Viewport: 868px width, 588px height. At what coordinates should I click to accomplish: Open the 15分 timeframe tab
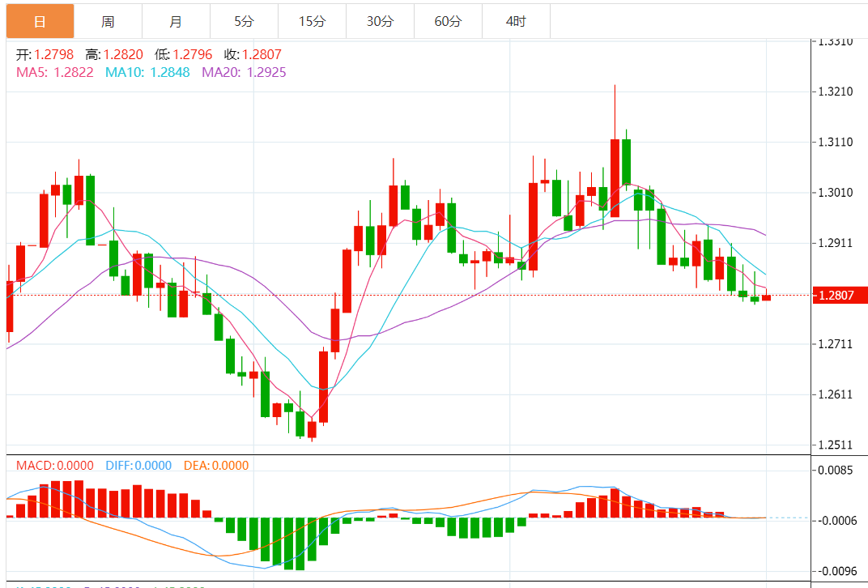313,22
